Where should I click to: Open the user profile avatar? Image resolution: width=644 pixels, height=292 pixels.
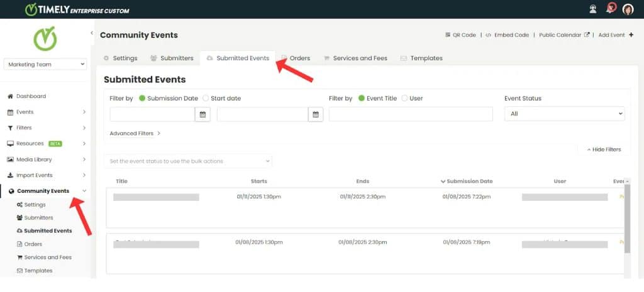[628, 9]
